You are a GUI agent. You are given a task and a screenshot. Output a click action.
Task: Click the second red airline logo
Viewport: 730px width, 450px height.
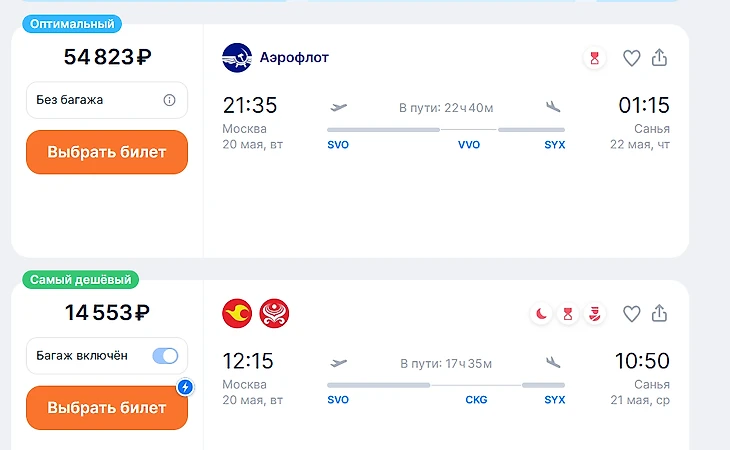[274, 314]
